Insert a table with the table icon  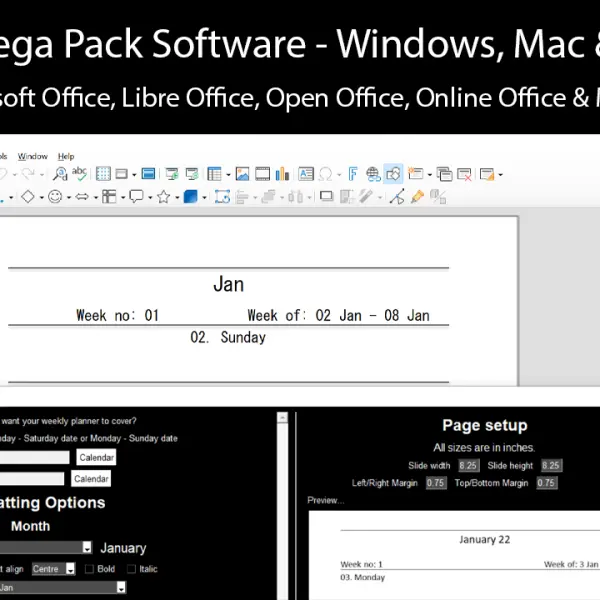[215, 174]
